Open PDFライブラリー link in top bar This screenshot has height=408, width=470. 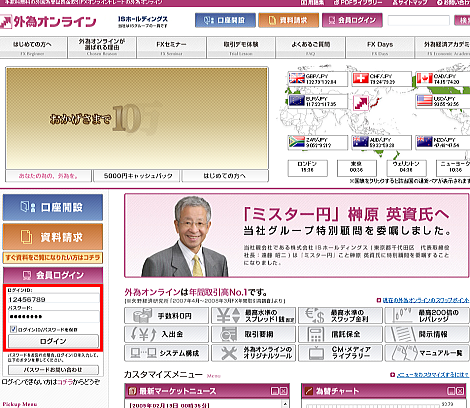tap(359, 2)
